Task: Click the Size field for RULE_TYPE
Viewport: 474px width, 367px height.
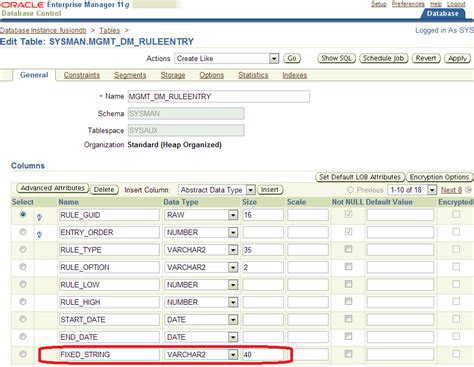Action: click(263, 250)
